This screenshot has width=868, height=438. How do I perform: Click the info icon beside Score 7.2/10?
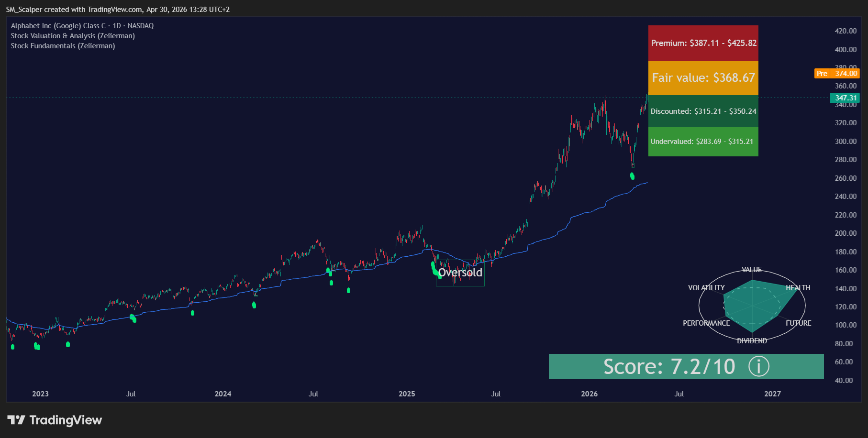point(759,367)
